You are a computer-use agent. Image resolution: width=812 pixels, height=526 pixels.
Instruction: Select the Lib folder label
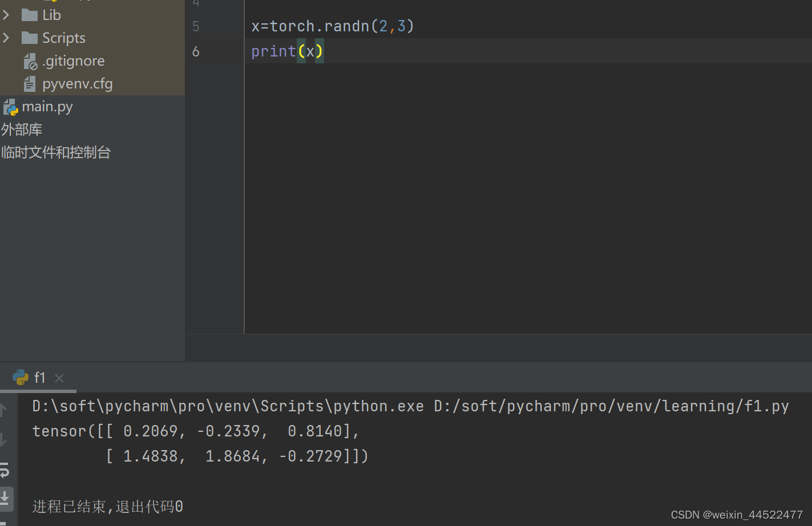(x=51, y=15)
